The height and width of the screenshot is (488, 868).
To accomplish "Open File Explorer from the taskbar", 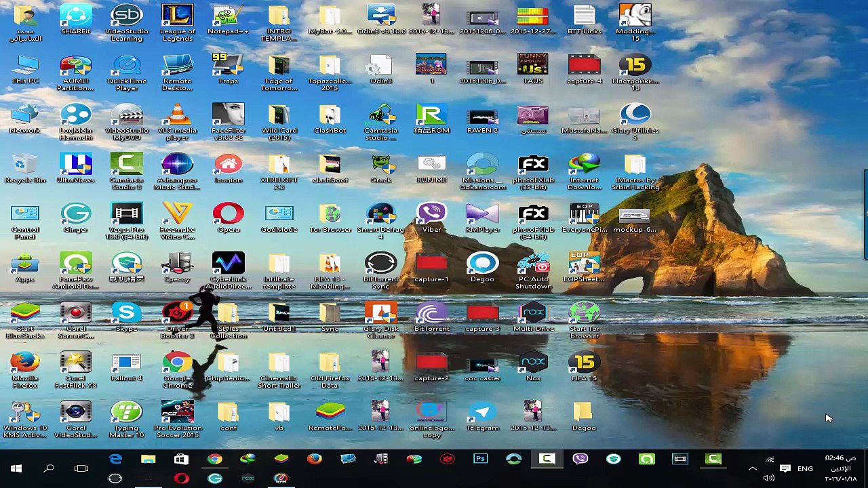I will (148, 460).
